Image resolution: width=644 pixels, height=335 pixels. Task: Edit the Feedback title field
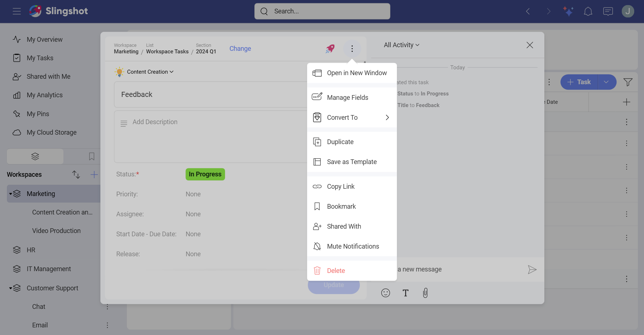tap(211, 94)
